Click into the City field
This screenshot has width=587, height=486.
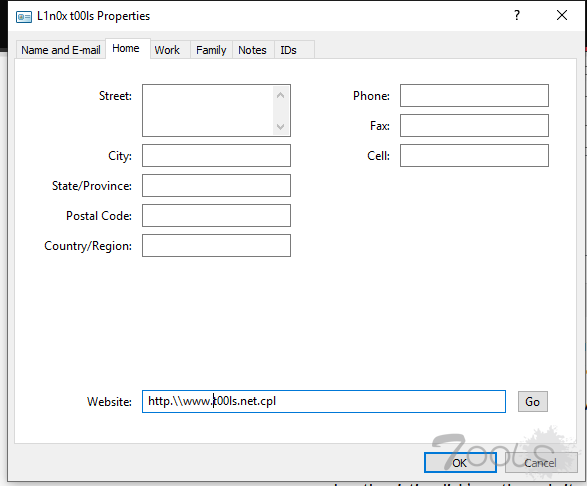tap(216, 155)
